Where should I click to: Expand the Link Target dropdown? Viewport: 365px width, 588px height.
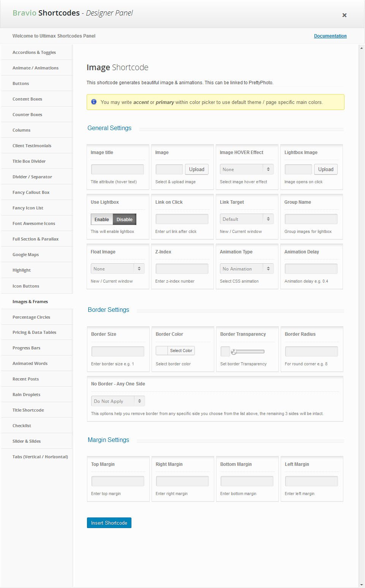(246, 219)
